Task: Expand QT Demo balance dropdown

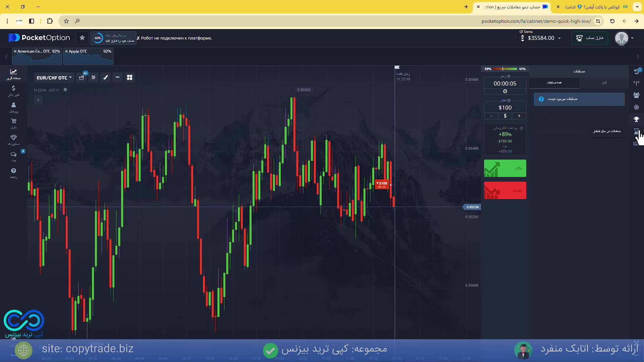Action: pos(559,38)
